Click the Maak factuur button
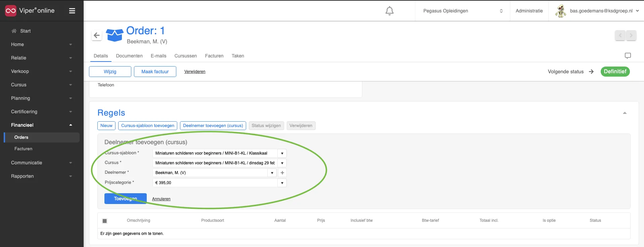 (155, 72)
